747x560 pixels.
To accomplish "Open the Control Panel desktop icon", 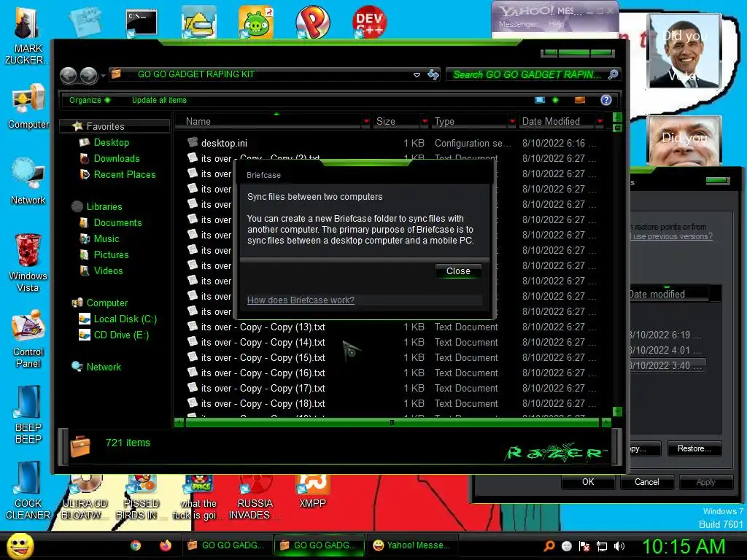I will point(28,338).
